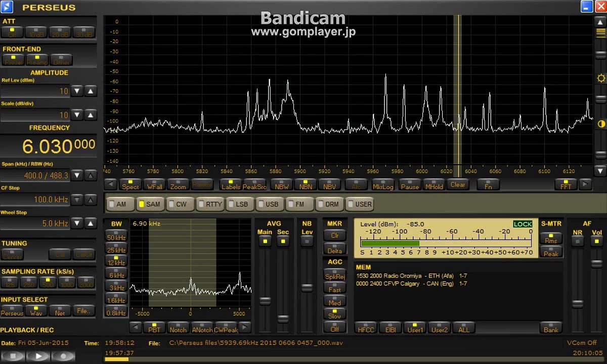Select 6 kHz bandwidth
Image resolution: width=607 pixels, height=364 pixels.
tap(116, 274)
